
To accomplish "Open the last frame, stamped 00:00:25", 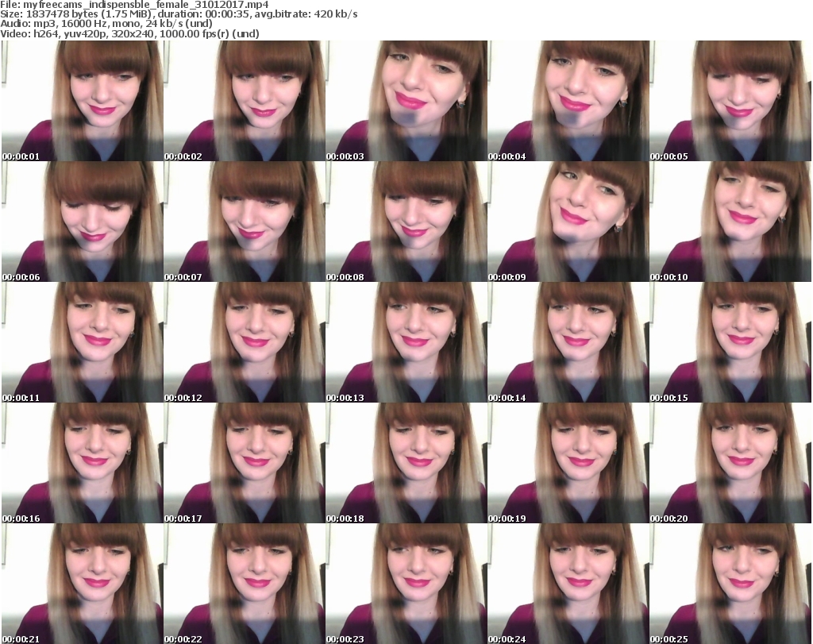I will pos(730,584).
